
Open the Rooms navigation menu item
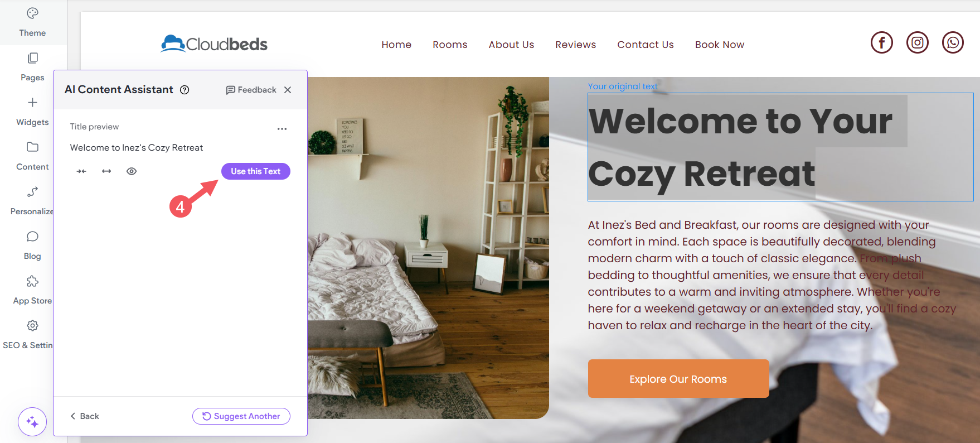(450, 45)
